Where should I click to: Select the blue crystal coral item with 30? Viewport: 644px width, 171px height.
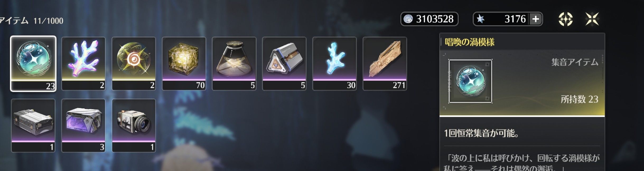334,64
